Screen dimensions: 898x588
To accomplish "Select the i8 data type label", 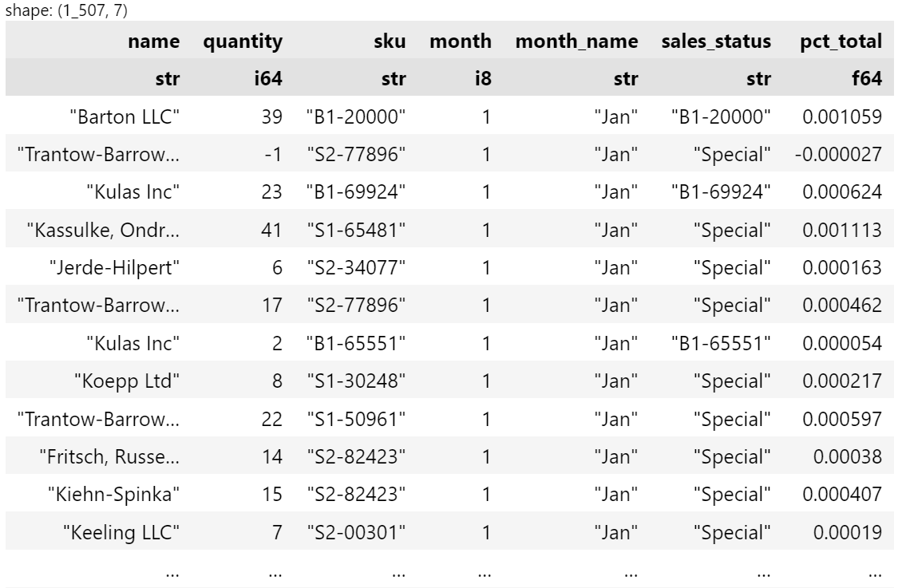I will (x=482, y=79).
